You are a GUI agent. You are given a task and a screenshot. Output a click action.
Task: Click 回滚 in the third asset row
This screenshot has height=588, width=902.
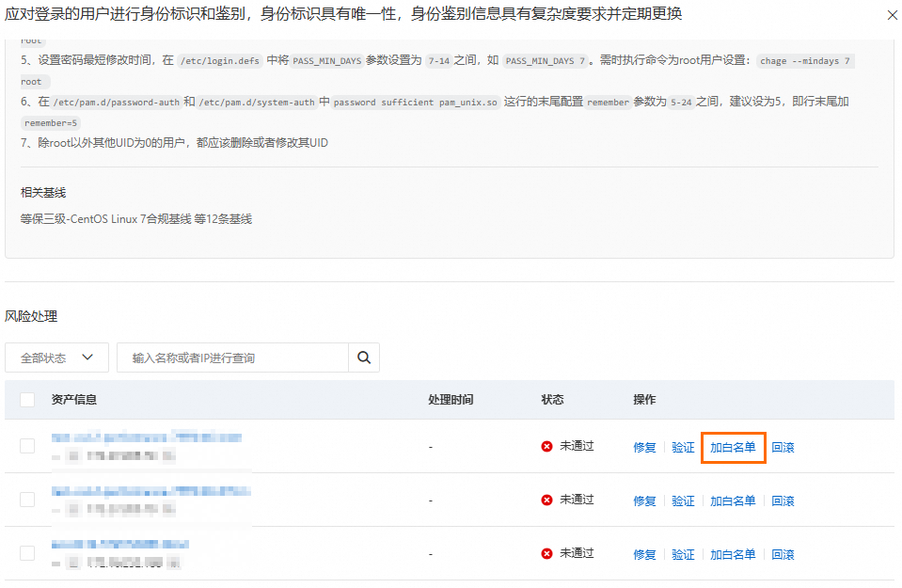[783, 554]
